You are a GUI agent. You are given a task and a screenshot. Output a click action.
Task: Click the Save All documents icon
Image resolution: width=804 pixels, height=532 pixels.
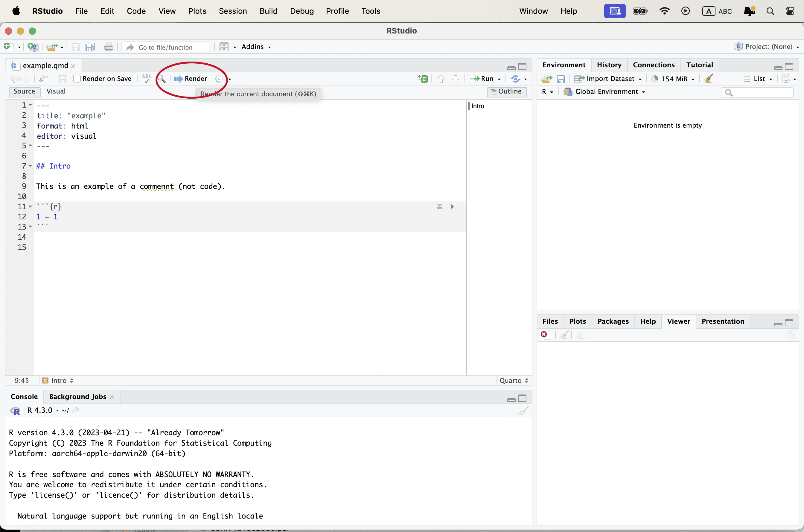click(90, 47)
